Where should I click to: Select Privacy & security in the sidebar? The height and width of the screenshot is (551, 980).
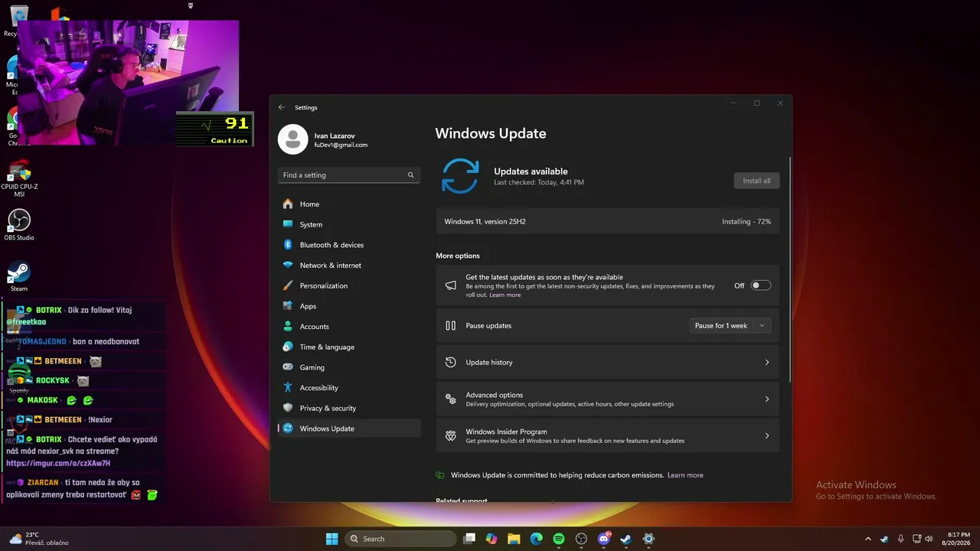(349, 408)
